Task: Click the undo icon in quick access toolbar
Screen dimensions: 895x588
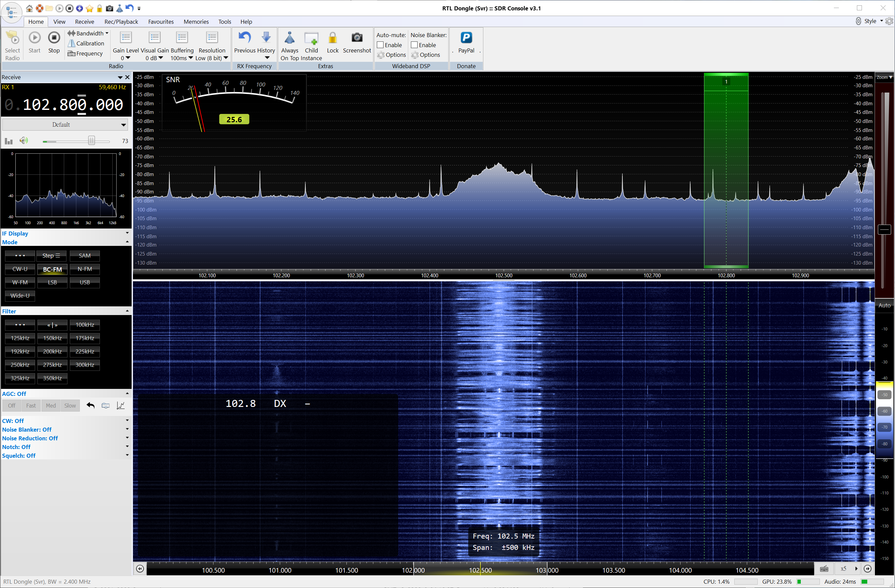Action: click(129, 8)
